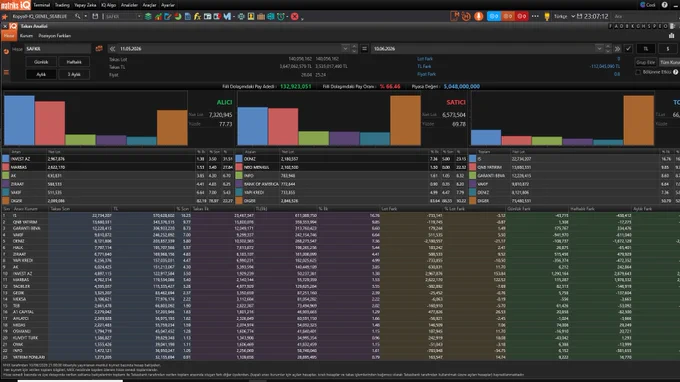
Task: Click the Hisse SAFKR input field
Action: [x=57, y=49]
